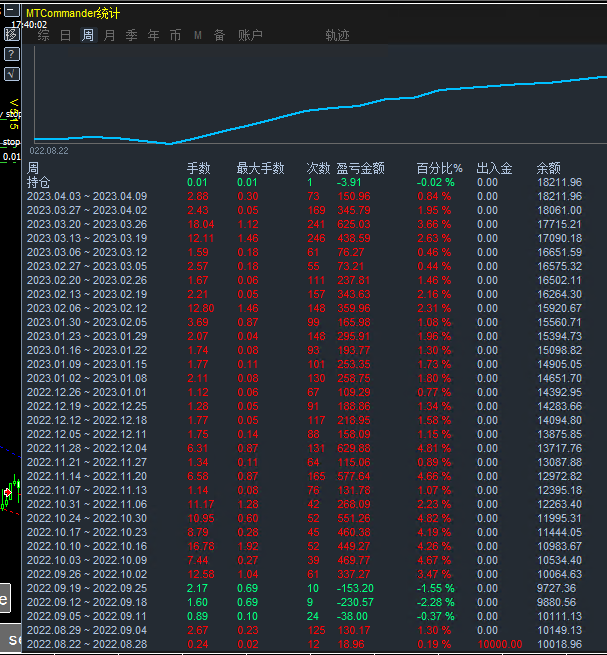
Task: Click the 022.08.22 chart date label
Action: pos(49,151)
